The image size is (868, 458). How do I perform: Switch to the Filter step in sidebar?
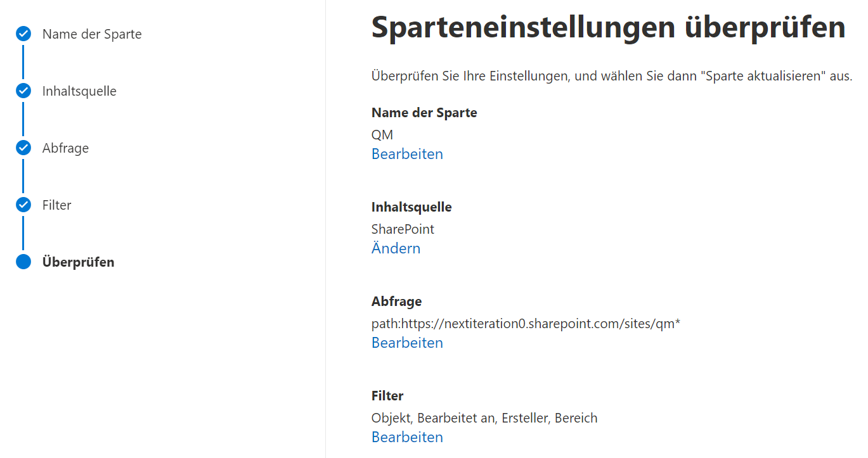pos(56,205)
